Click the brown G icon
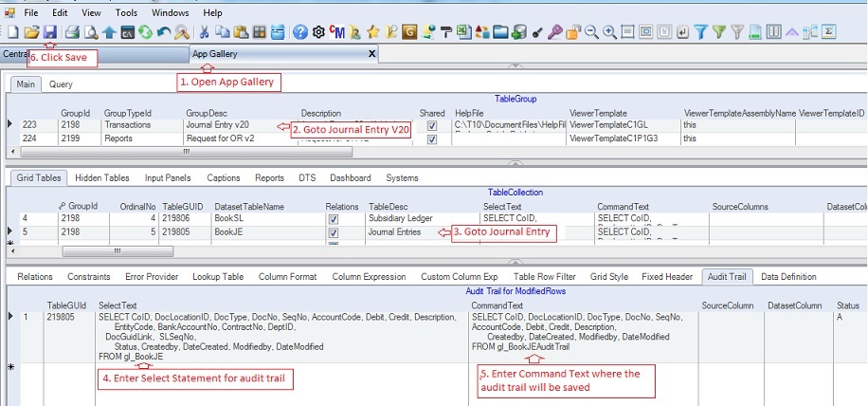 coord(409,32)
